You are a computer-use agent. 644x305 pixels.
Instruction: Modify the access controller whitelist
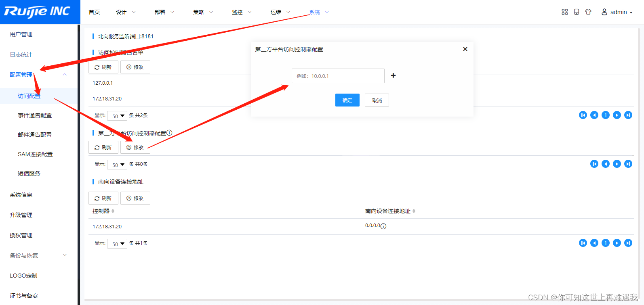(135, 67)
